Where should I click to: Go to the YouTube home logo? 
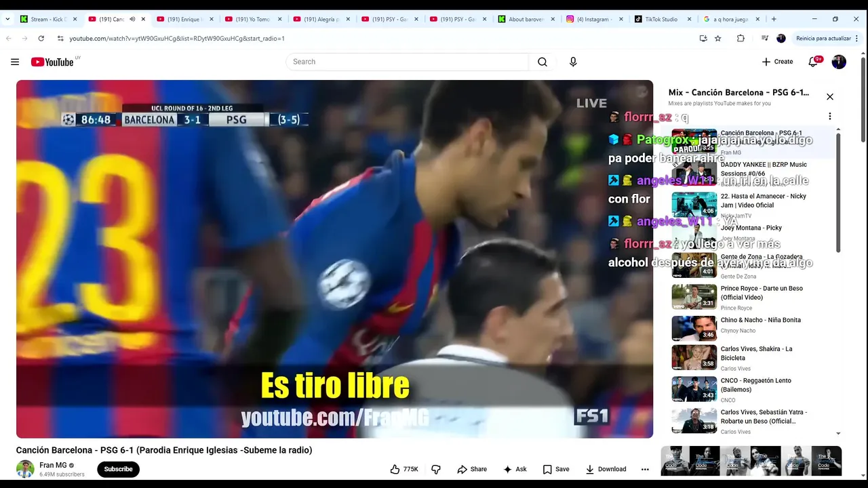[52, 62]
